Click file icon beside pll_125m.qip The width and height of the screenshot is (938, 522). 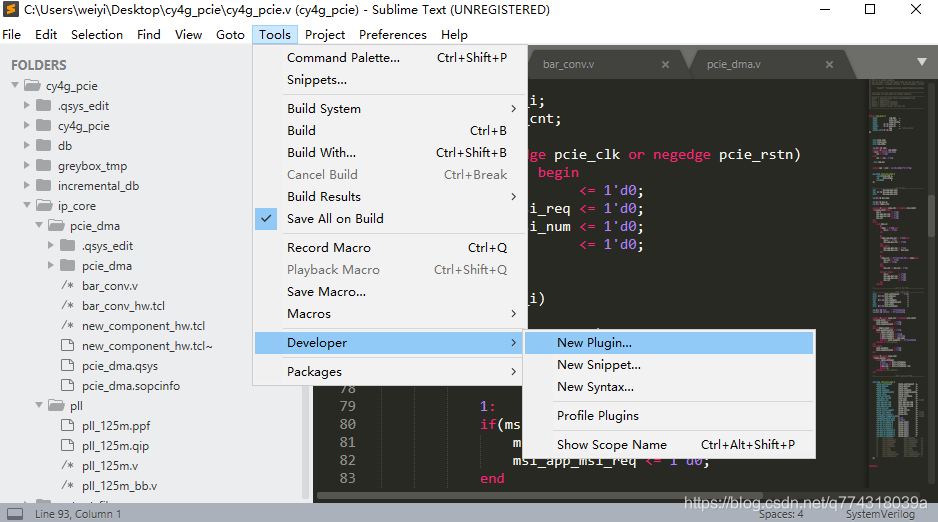pos(68,445)
